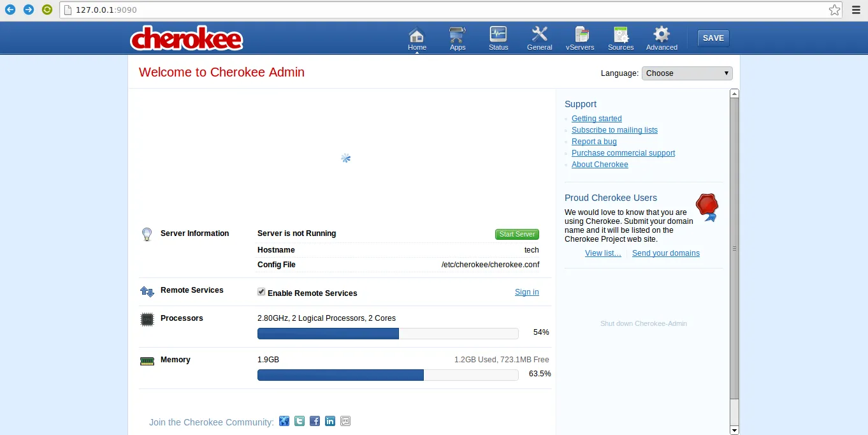Open the Status monitor icon

pyautogui.click(x=498, y=38)
